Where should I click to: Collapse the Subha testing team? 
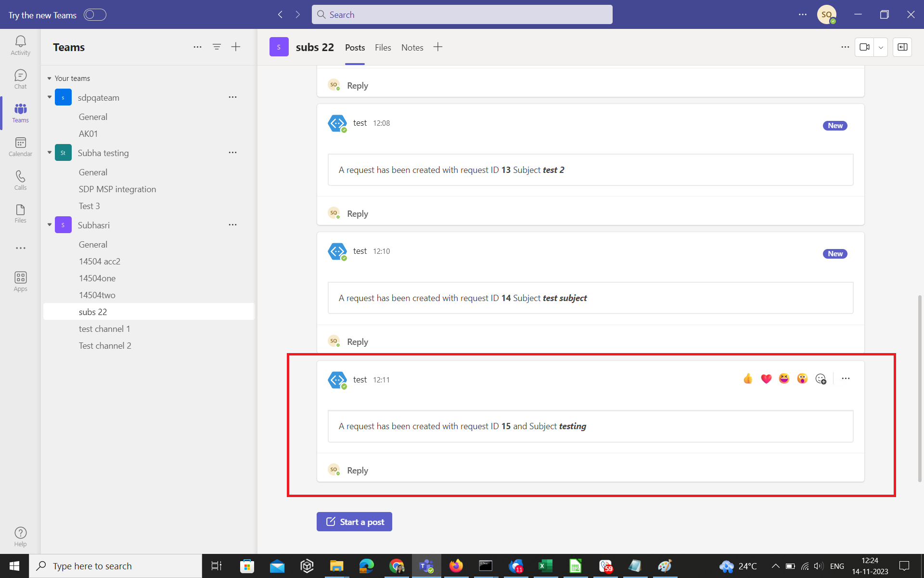[50, 153]
